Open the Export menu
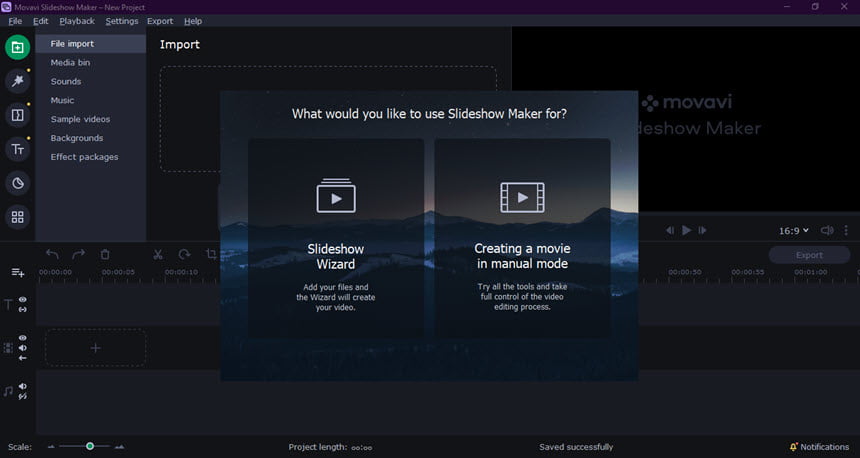Viewport: 860px width, 458px height. (160, 21)
